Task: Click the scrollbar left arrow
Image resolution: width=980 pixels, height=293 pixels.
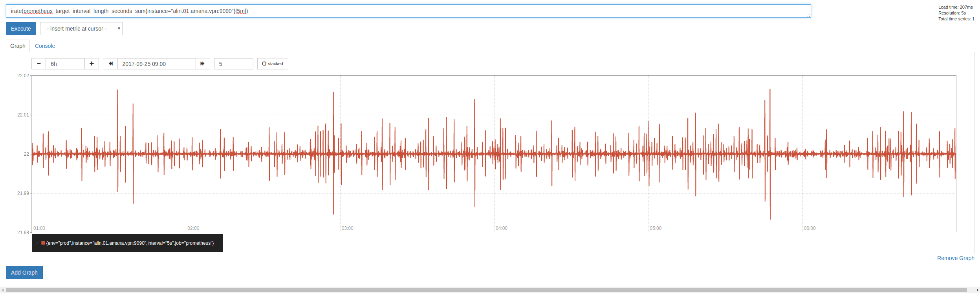Action: [3, 290]
